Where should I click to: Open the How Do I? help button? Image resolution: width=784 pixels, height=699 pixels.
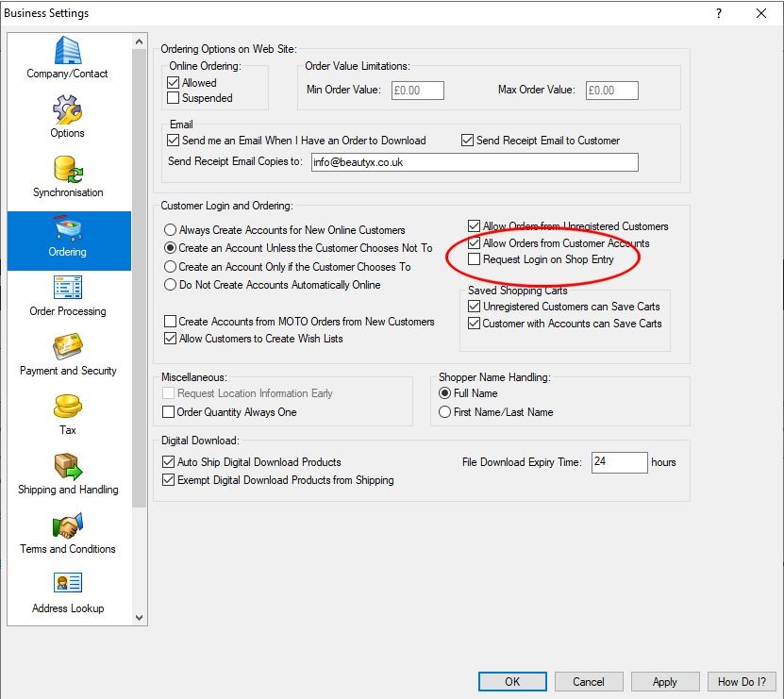click(x=743, y=682)
